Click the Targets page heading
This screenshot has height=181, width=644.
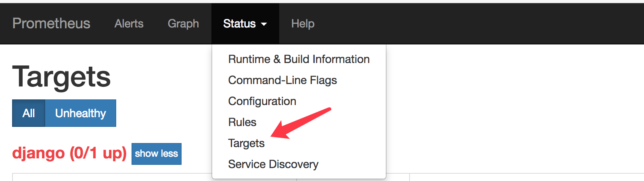coord(61,77)
